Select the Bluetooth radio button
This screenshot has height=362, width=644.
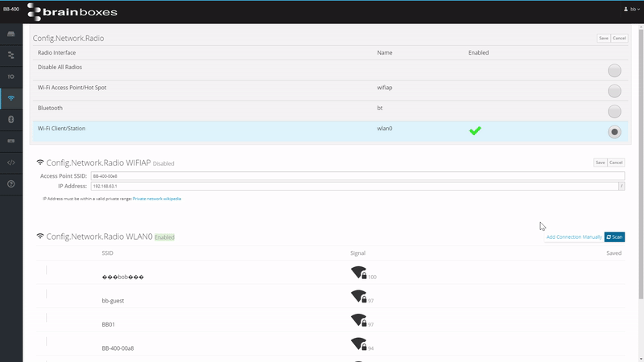point(614,111)
